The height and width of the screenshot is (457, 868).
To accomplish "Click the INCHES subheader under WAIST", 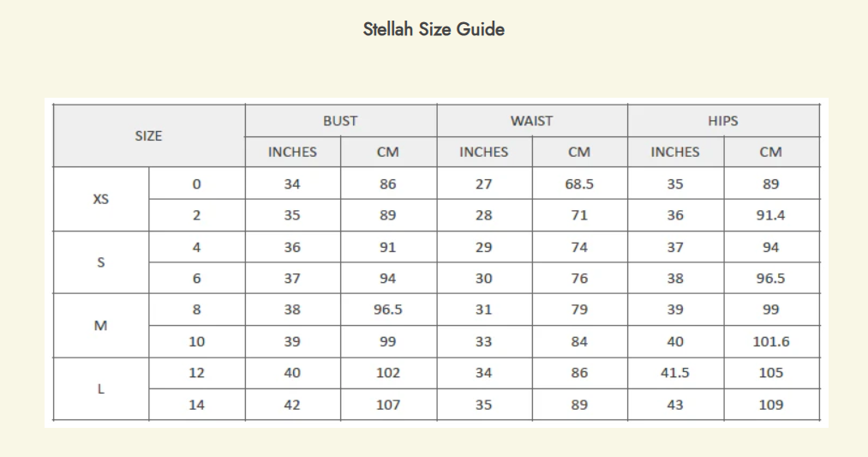I will (483, 152).
